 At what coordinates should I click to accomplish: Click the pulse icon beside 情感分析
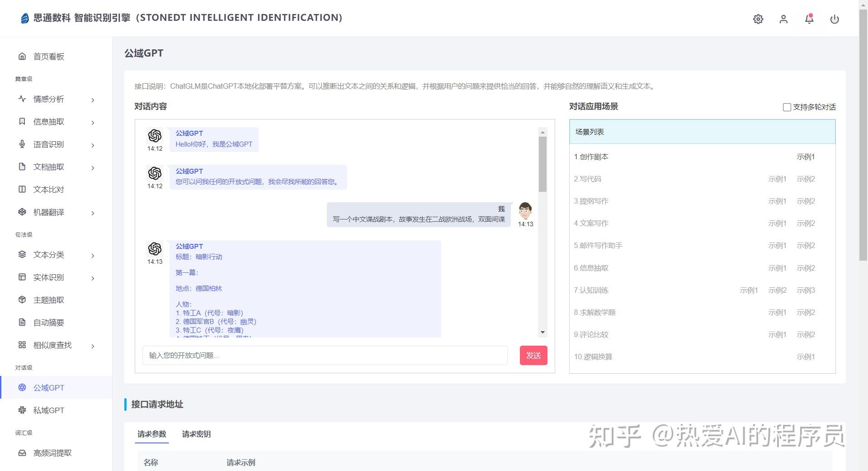click(x=22, y=99)
